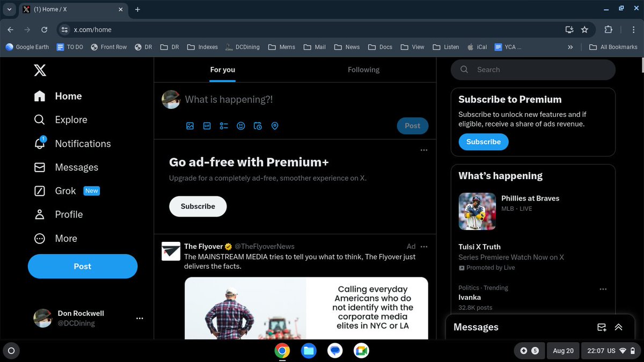Open Chrome extensions puzzle icon

pos(608,29)
